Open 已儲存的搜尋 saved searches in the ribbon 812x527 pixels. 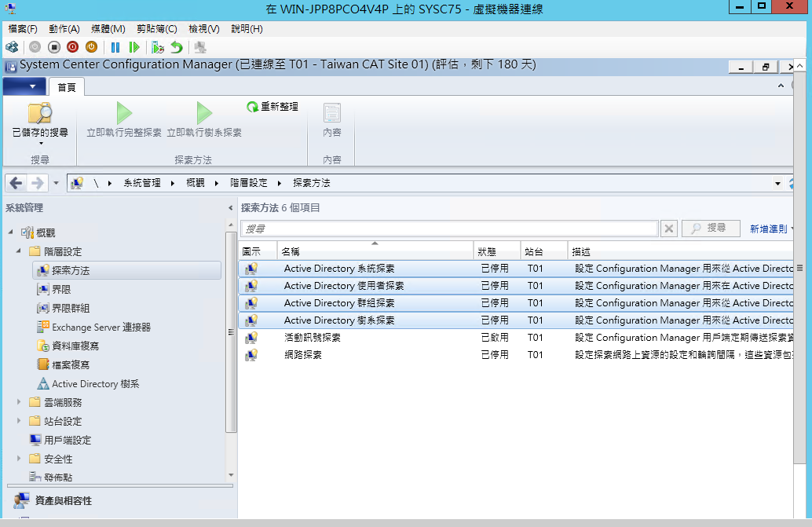pyautogui.click(x=40, y=122)
